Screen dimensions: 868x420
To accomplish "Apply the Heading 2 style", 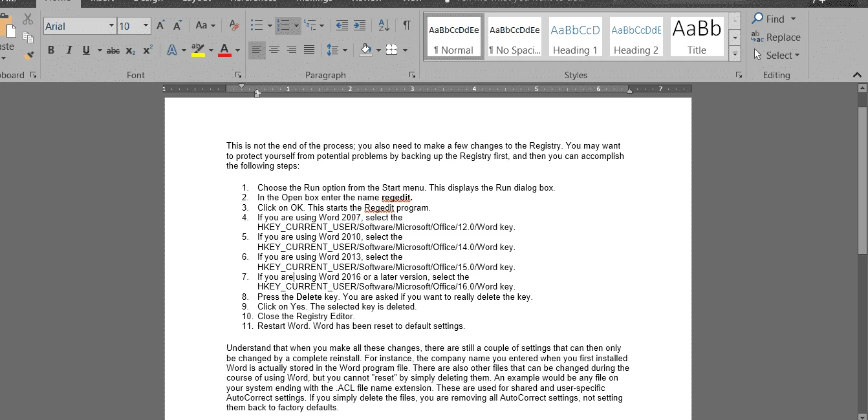I will 636,36.
